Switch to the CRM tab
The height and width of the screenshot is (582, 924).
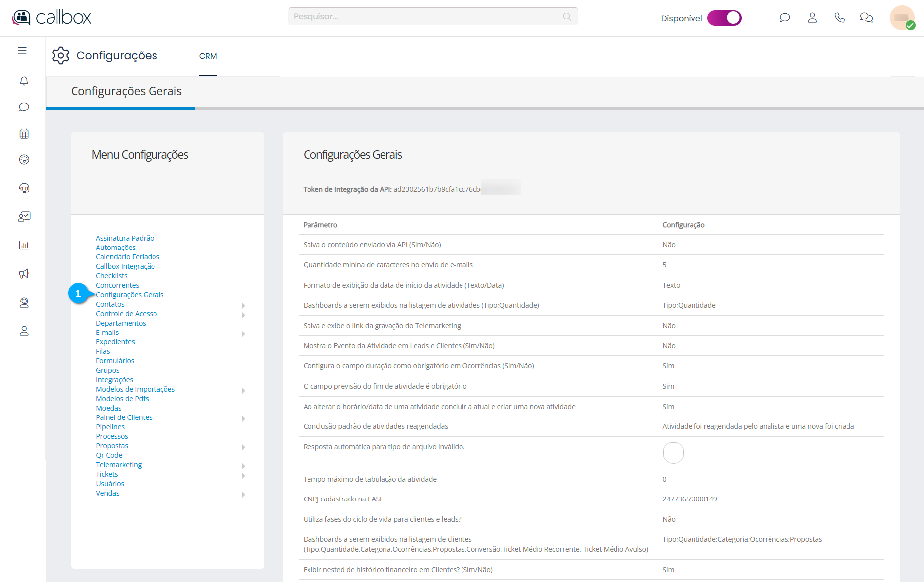pos(208,56)
